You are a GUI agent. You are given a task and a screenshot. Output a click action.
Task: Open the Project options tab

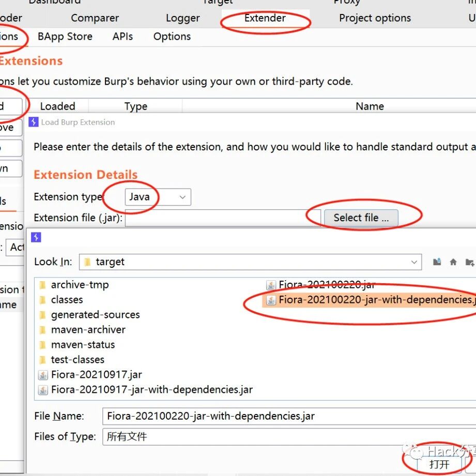(x=375, y=18)
